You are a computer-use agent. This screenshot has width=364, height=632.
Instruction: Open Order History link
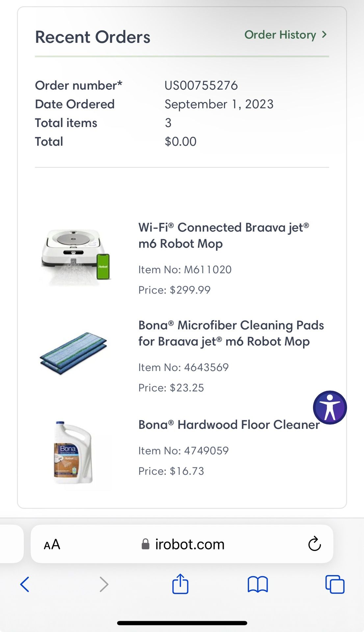pos(280,35)
